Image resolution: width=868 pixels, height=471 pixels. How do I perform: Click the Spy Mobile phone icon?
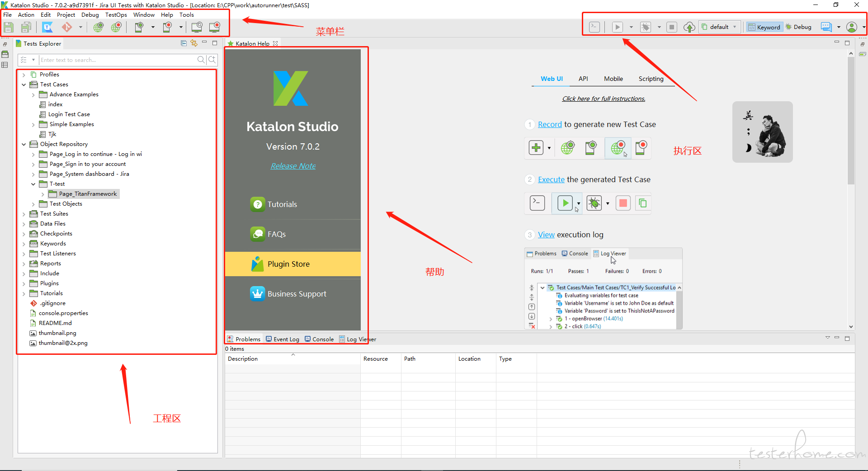(139, 27)
